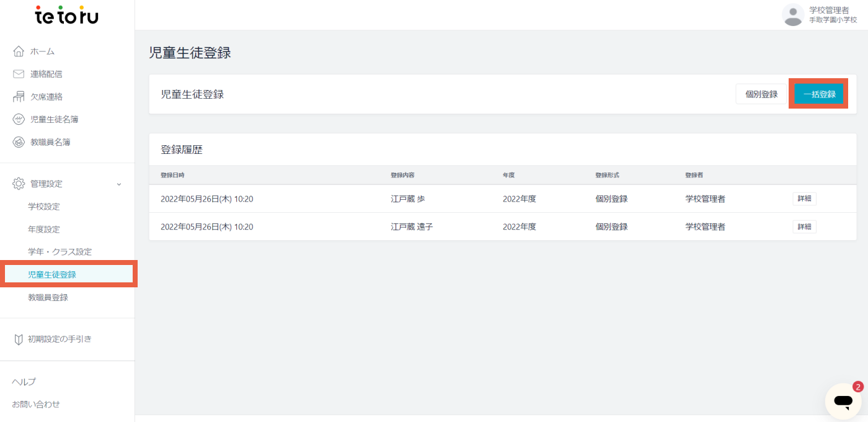
Task: Click date cell in 江戸蔵 歩 row
Action: pyautogui.click(x=207, y=199)
